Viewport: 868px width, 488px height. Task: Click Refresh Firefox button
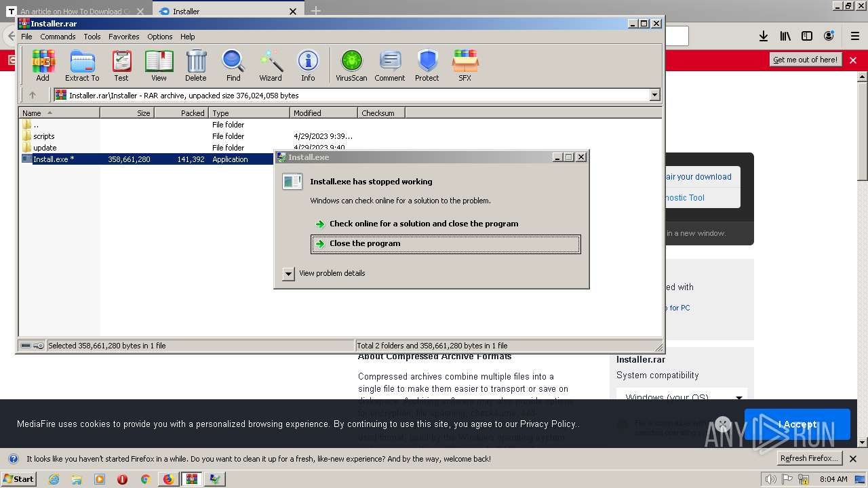809,458
